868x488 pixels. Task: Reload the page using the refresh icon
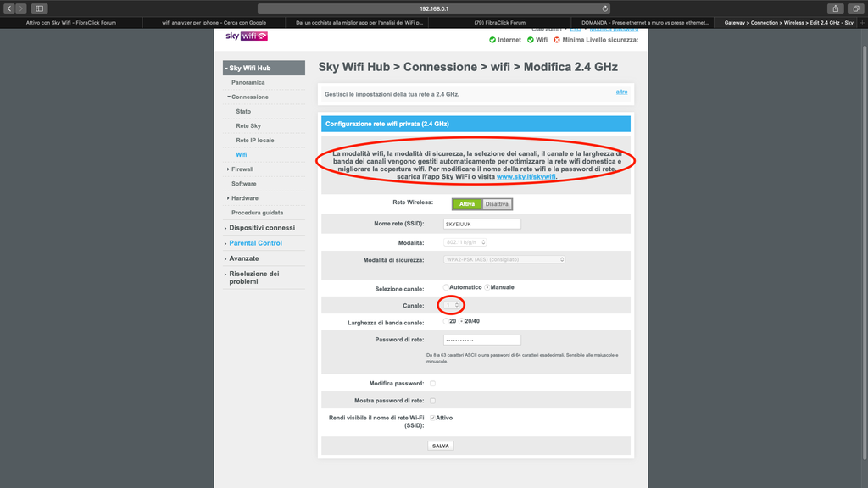pos(605,8)
